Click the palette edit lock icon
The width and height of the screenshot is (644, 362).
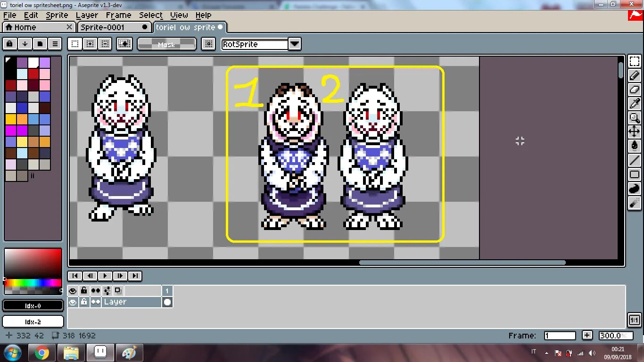pos(9,44)
